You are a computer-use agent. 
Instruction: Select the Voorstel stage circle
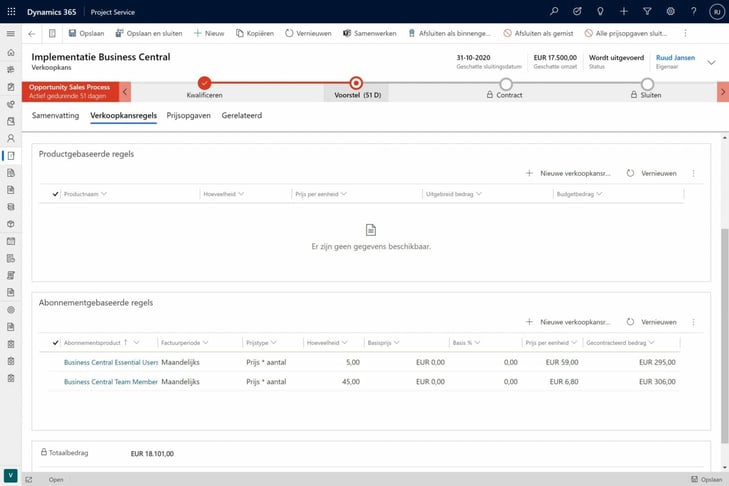click(356, 83)
